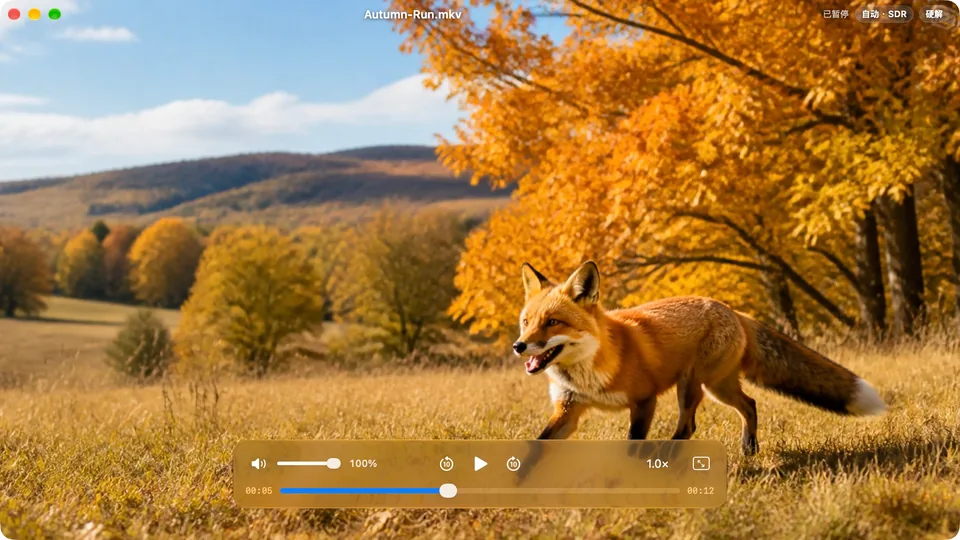
Task: Click the 100% volume percentage label
Action: pyautogui.click(x=363, y=463)
